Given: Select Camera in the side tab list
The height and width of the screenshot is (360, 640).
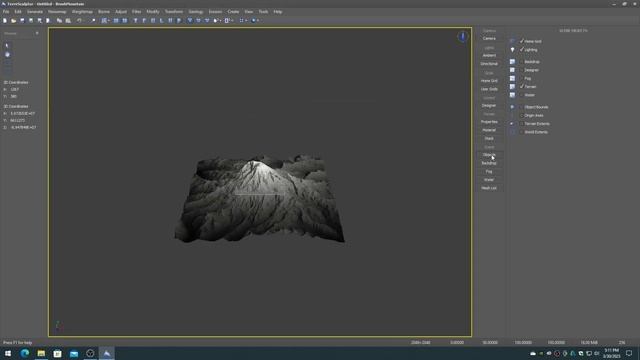Looking at the screenshot, I should [489, 39].
